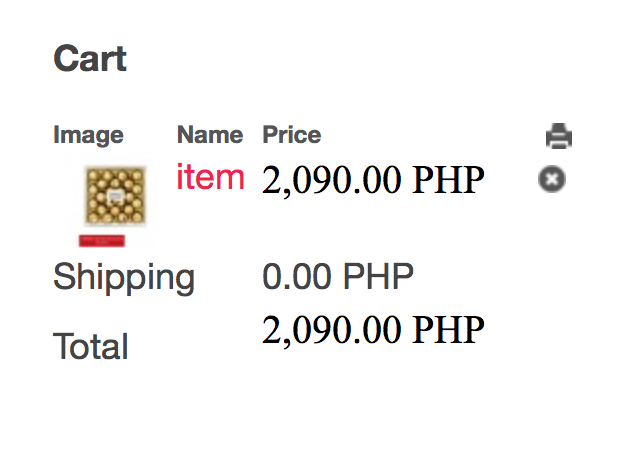Click the gold chocolates picture in the cart
638x460 pixels.
[x=115, y=196]
